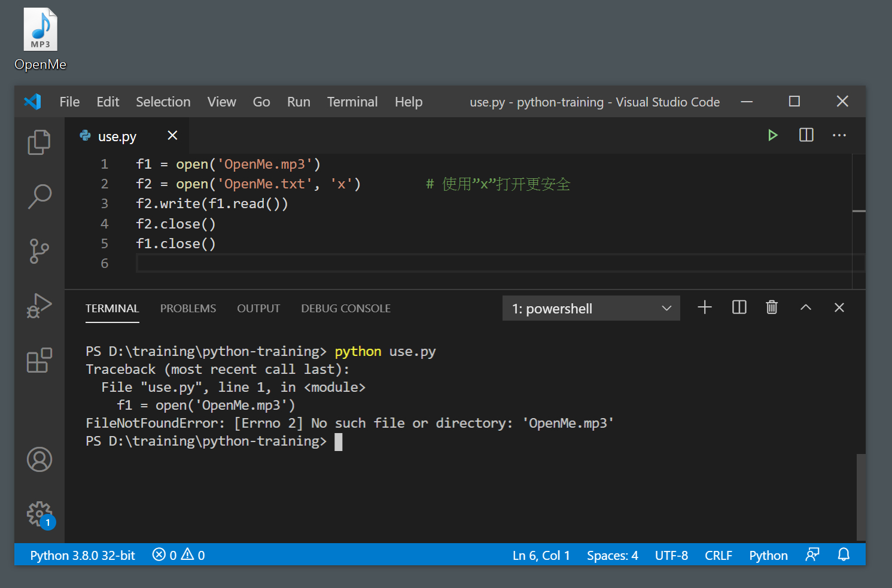The height and width of the screenshot is (588, 892).
Task: Open the Accounts menu icon
Action: pyautogui.click(x=39, y=459)
